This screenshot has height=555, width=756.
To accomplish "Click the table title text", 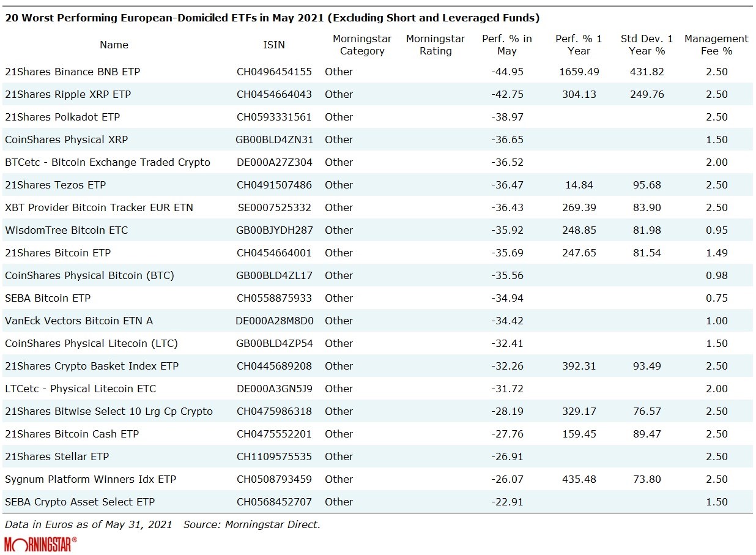I will (272, 18).
